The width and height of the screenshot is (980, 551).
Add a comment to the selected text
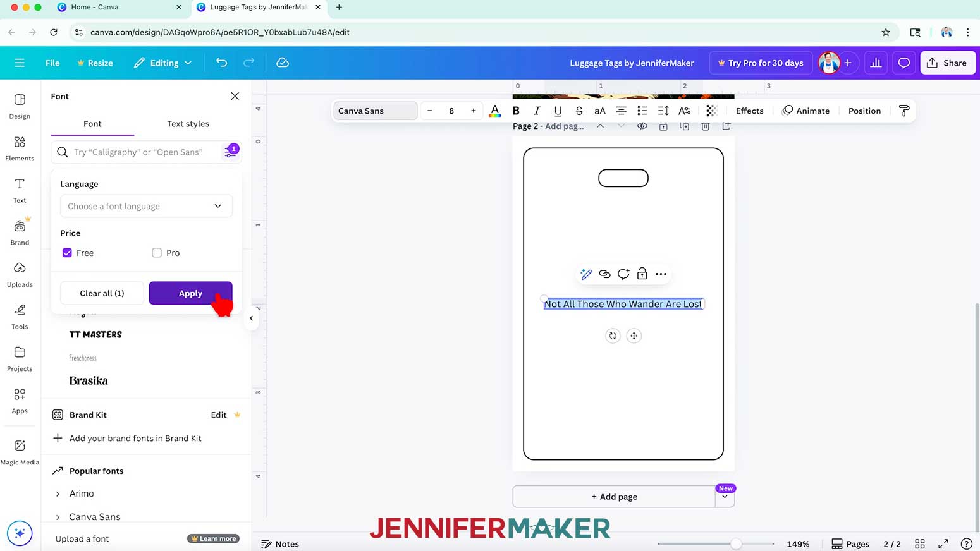coord(623,274)
